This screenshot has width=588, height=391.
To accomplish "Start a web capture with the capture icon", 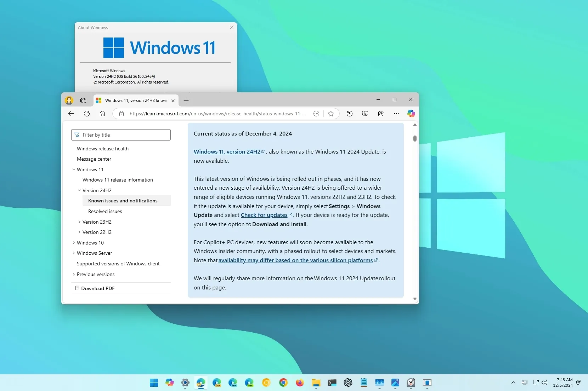I will click(365, 114).
